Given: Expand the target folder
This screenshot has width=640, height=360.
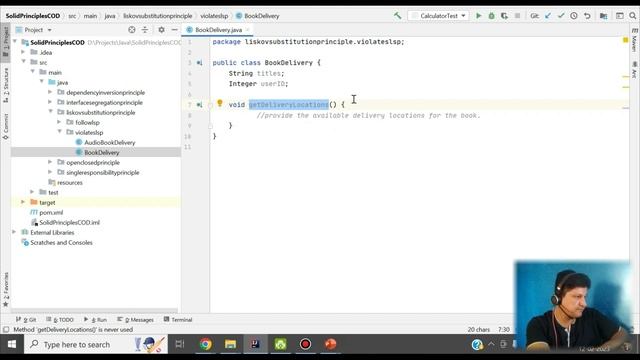Looking at the screenshot, I should pyautogui.click(x=23, y=202).
